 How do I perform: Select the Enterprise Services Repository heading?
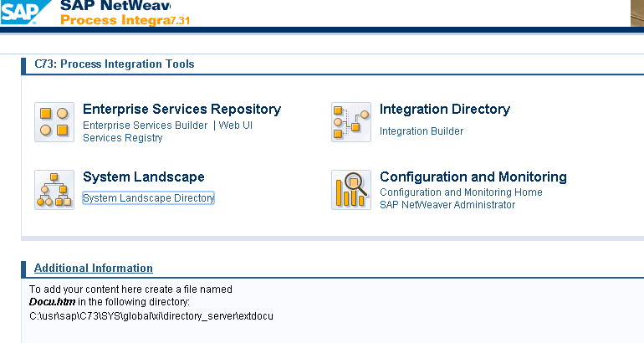(181, 110)
